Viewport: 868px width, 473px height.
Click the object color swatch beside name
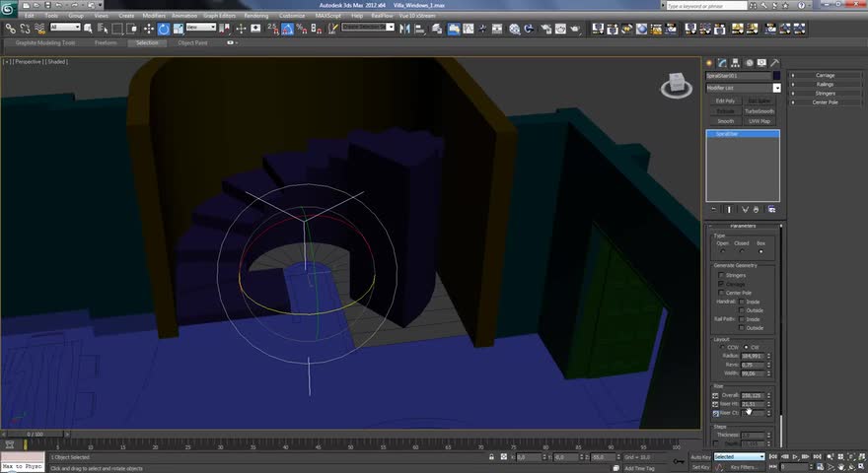[776, 76]
